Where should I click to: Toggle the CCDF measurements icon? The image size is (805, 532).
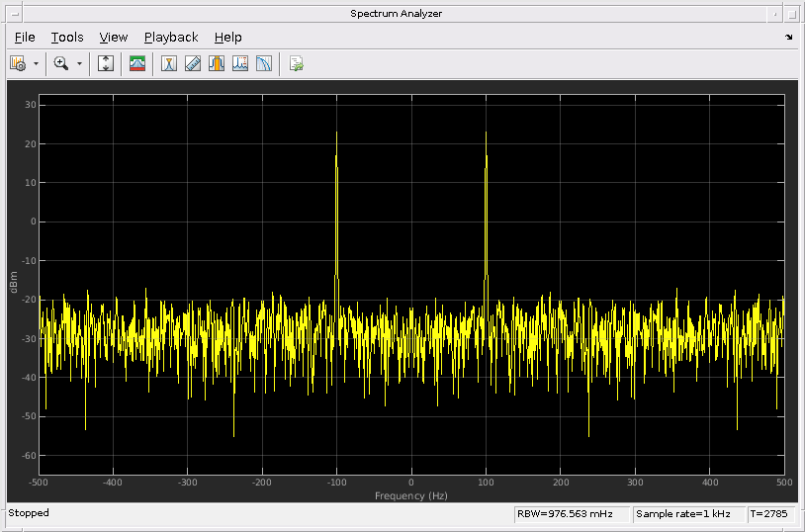(x=264, y=63)
